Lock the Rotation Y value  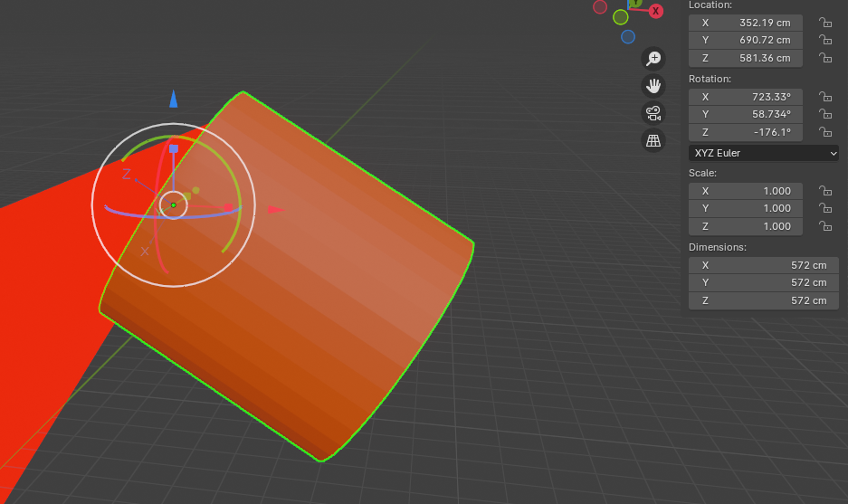point(825,114)
